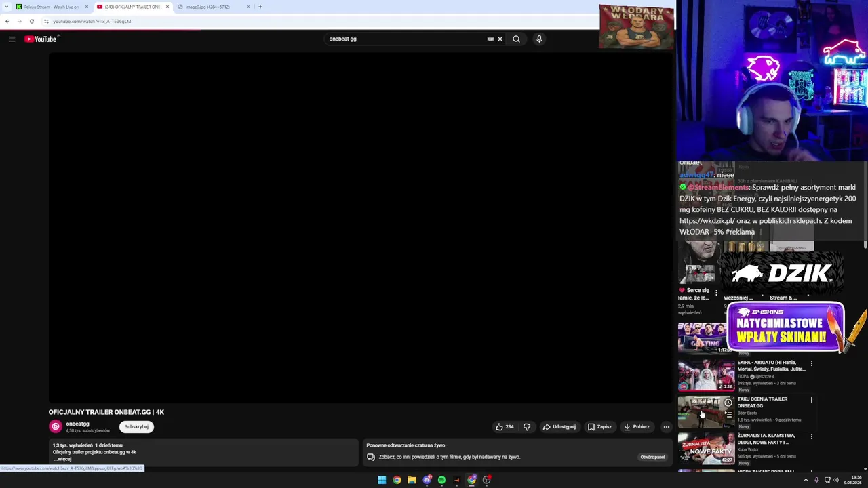Clear the search box with X
The image size is (868, 488).
[500, 39]
